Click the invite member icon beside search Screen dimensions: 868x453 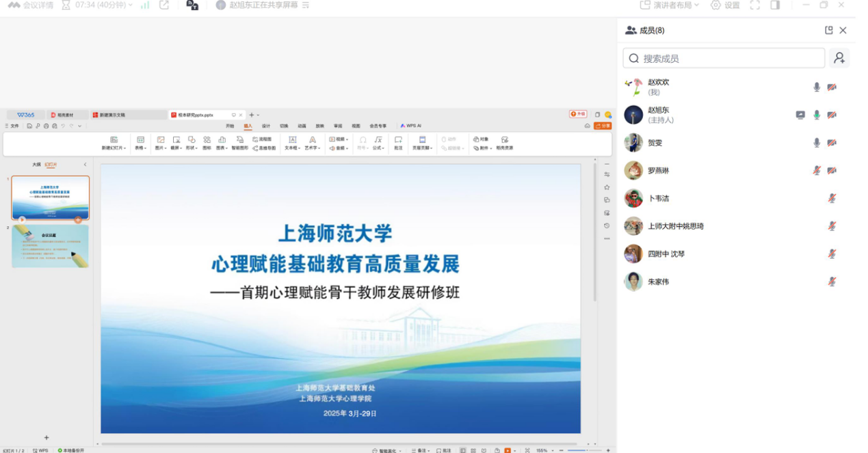[839, 58]
